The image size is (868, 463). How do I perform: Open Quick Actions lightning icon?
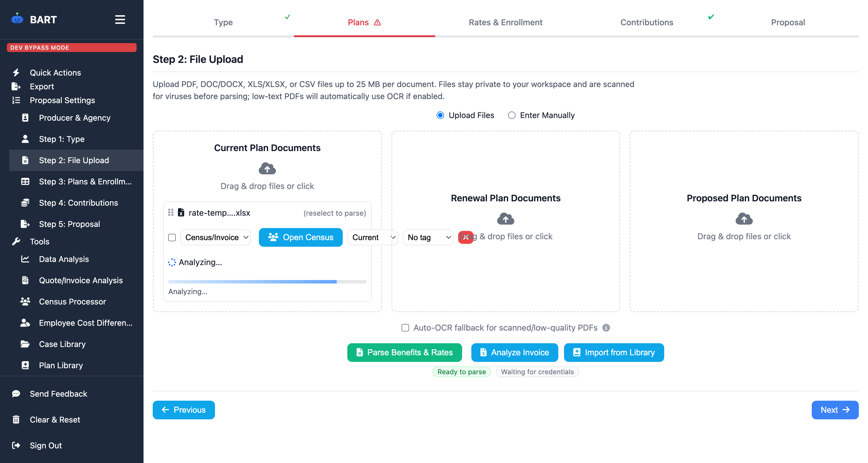[16, 72]
